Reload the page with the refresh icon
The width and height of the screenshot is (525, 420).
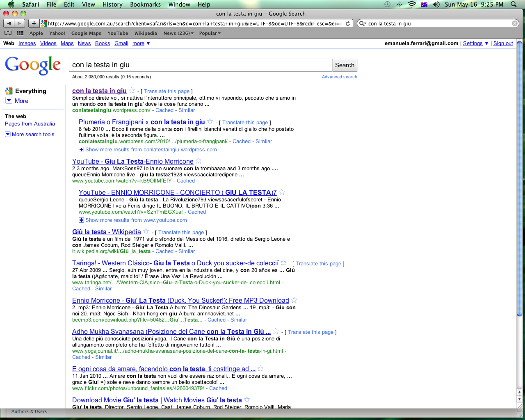coord(348,23)
